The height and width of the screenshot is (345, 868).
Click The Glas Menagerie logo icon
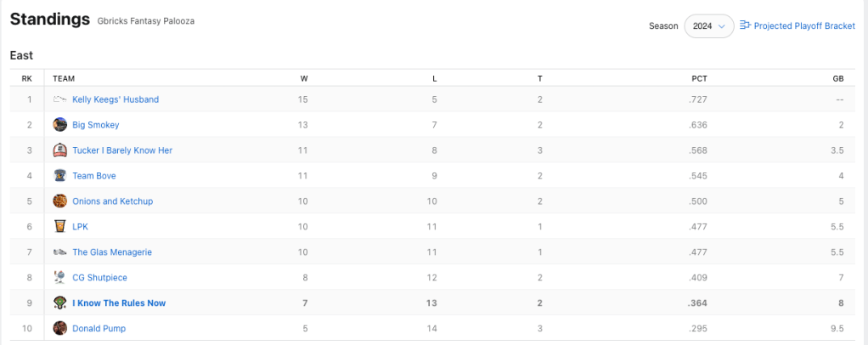coord(59,252)
